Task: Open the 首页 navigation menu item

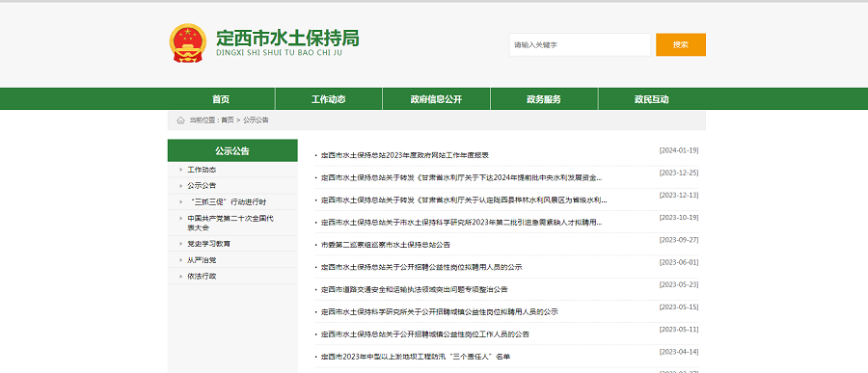Action: pyautogui.click(x=221, y=99)
